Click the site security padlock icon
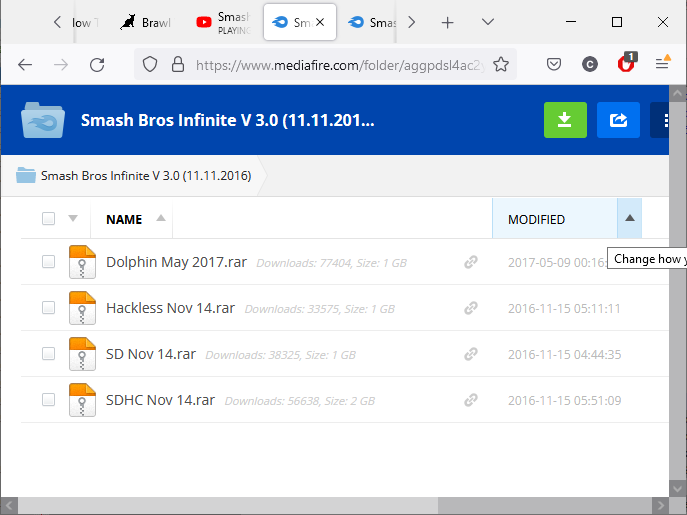Screen dimensions: 687x515 point(178,64)
